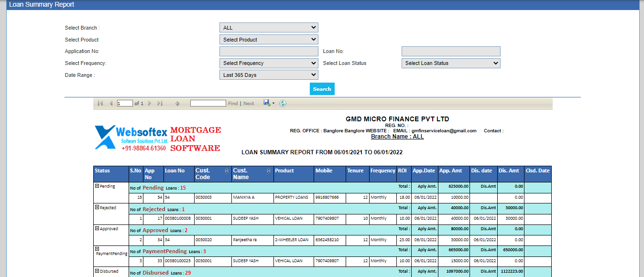Image resolution: width=644 pixels, height=277 pixels.
Task: Select customer name MANIKYA A
Action: [243, 197]
